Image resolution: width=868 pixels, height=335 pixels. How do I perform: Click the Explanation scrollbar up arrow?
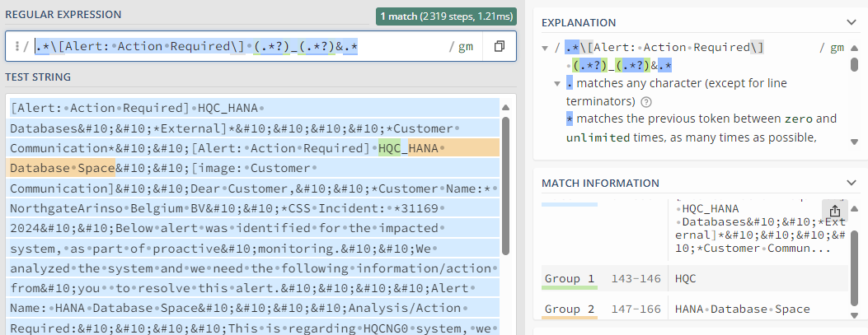(x=854, y=48)
